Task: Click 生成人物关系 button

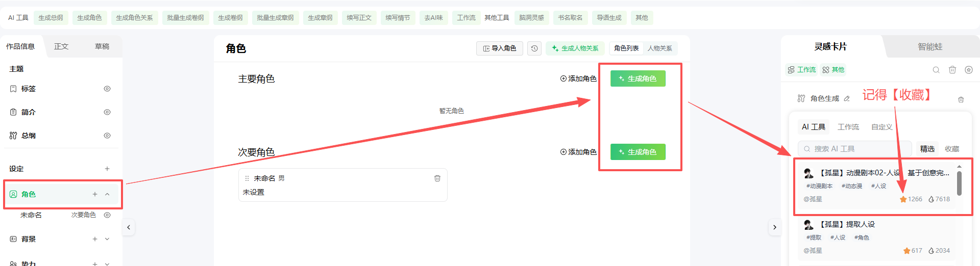Action: [575, 48]
